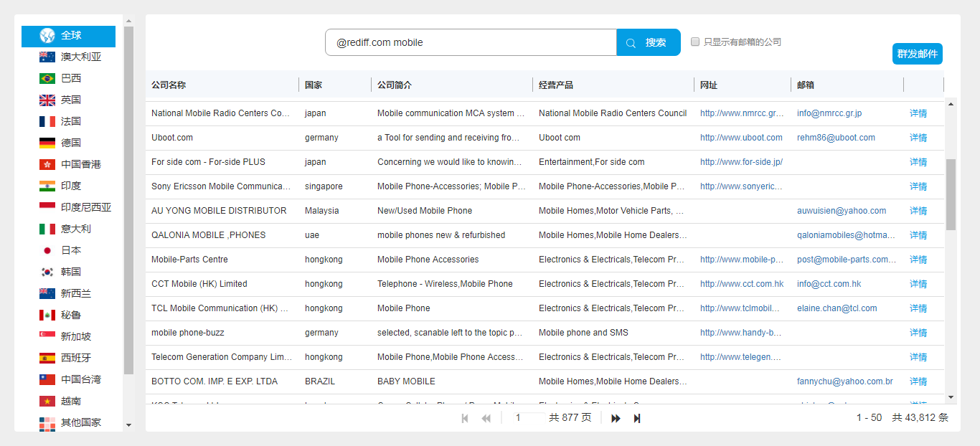Click the Spain flag icon
Image resolution: width=980 pixels, height=446 pixels.
coord(47,358)
